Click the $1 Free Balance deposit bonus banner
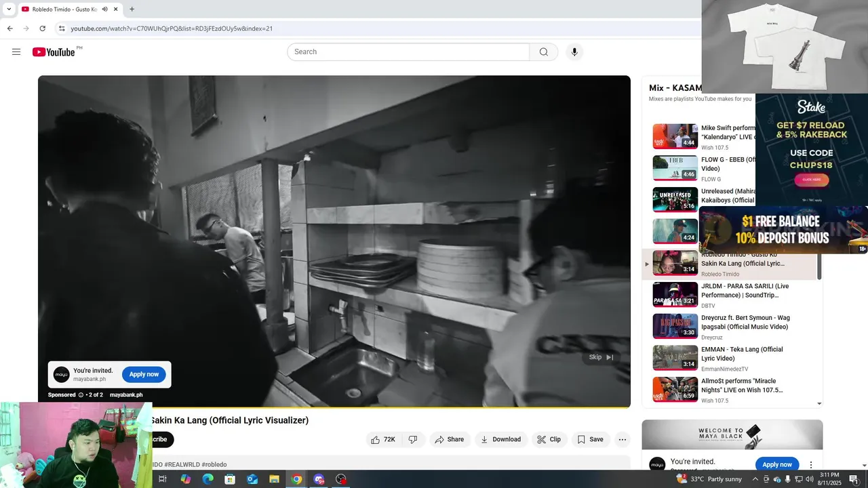The height and width of the screenshot is (488, 868). pyautogui.click(x=783, y=230)
